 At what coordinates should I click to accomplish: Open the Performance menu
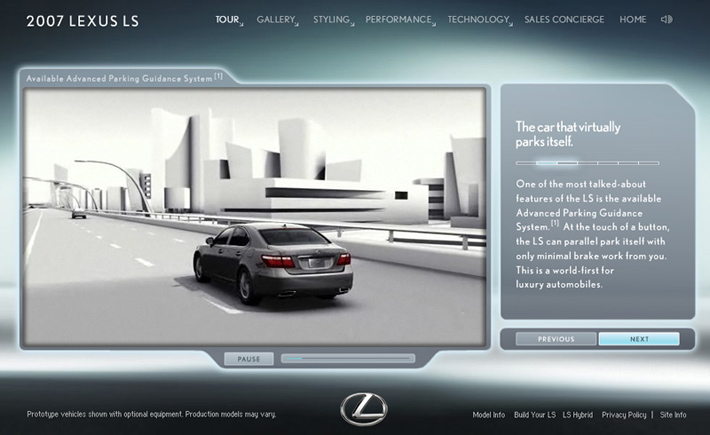click(398, 19)
